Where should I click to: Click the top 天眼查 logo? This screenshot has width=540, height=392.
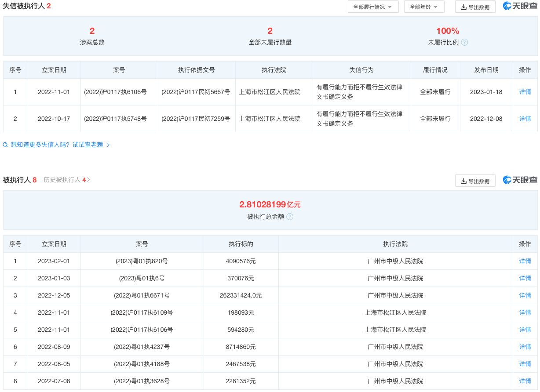520,6
